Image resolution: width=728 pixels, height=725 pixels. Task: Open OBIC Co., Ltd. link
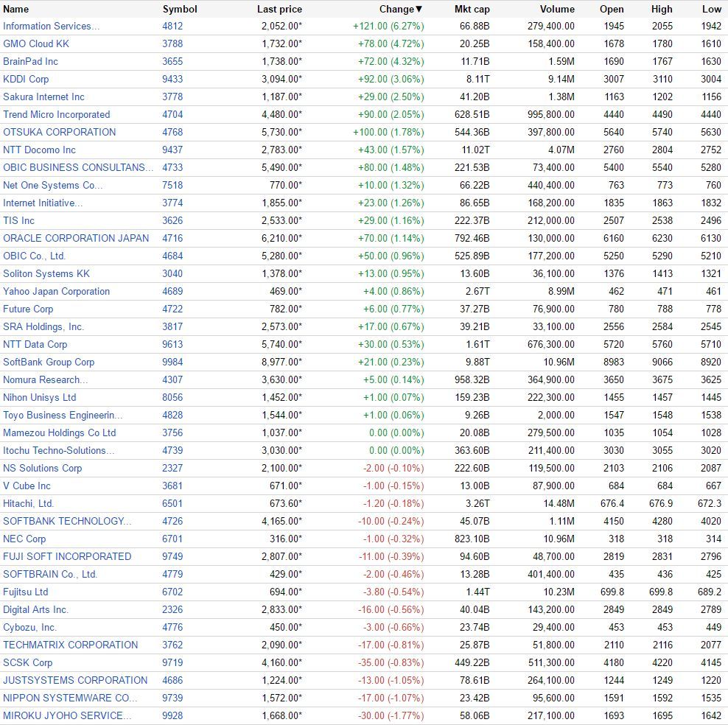[34, 256]
